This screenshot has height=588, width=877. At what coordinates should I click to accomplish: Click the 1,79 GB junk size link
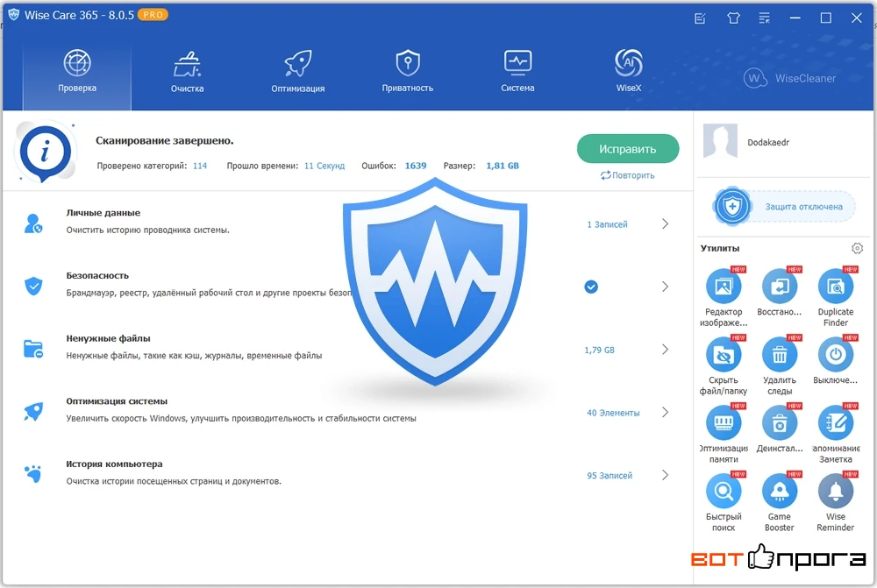pos(599,350)
